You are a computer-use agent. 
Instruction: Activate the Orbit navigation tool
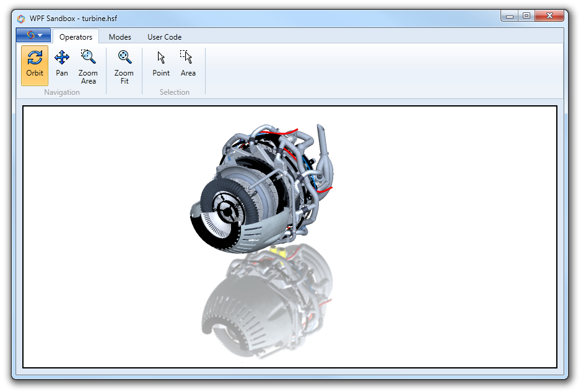35,64
